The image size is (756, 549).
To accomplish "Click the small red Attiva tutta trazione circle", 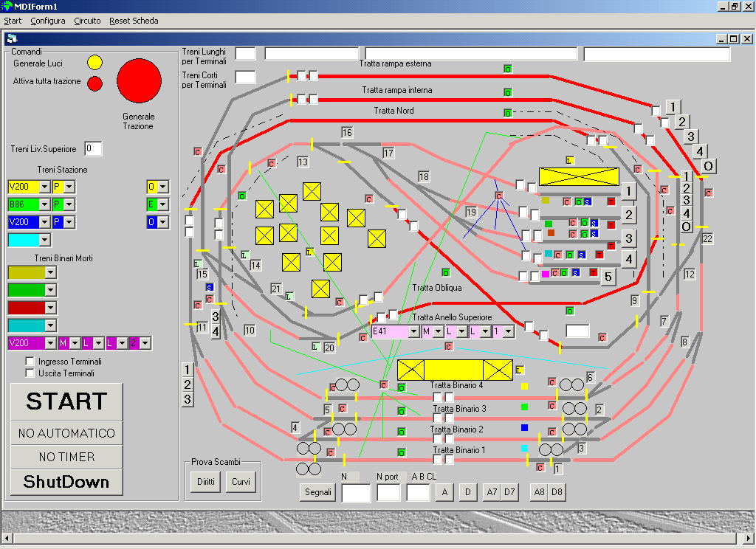I will pos(94,83).
